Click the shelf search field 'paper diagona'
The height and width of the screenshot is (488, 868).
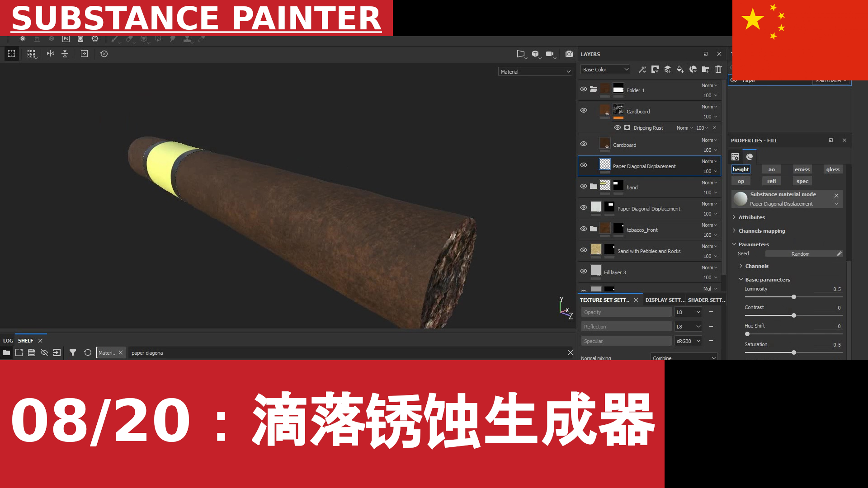tap(346, 353)
